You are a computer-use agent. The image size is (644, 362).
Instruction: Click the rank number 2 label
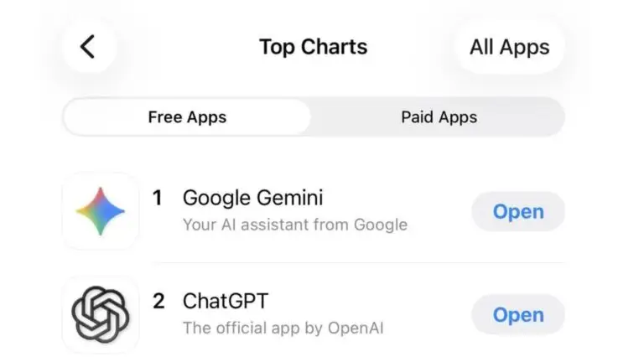click(x=158, y=302)
